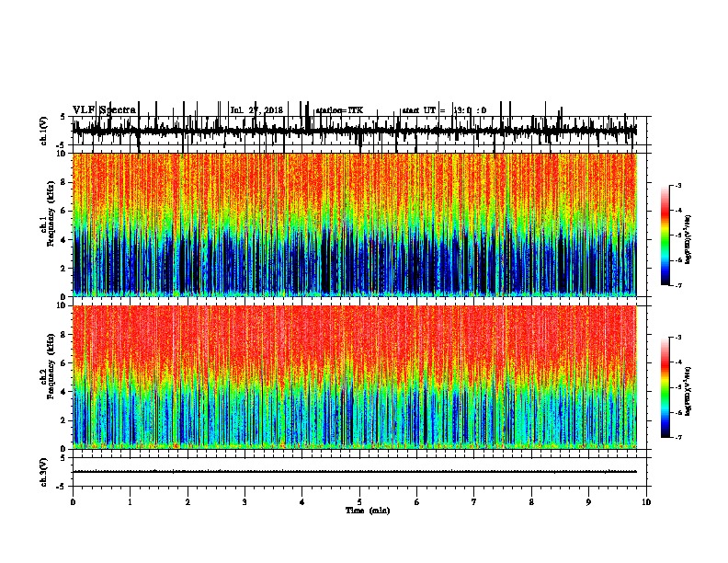This screenshot has height=563, width=728.
Task: Click the 8 kHz tick of ch.2 frequency axis
Action: coord(64,334)
